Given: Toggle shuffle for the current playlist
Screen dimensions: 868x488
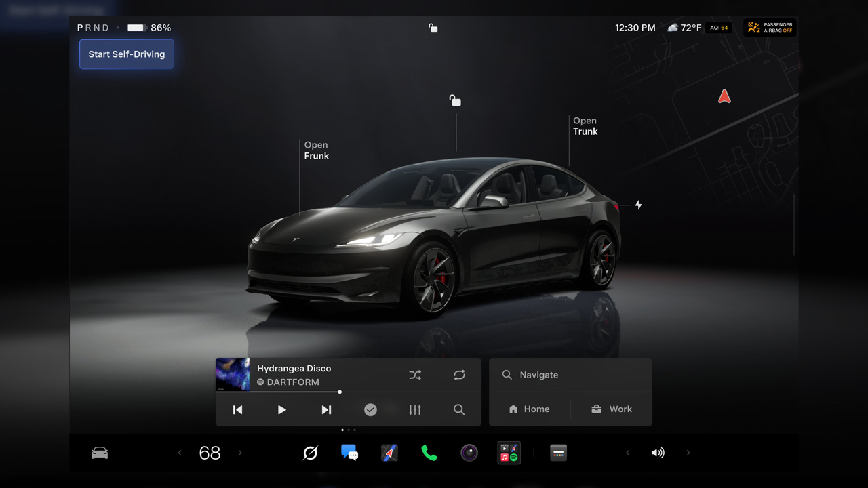Looking at the screenshot, I should pyautogui.click(x=415, y=375).
